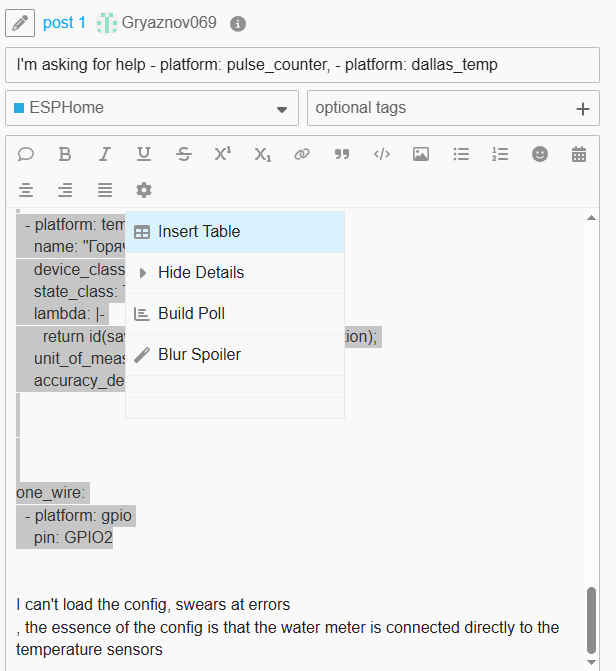616x671 pixels.
Task: Open the optional tags selector
Action: coord(453,108)
